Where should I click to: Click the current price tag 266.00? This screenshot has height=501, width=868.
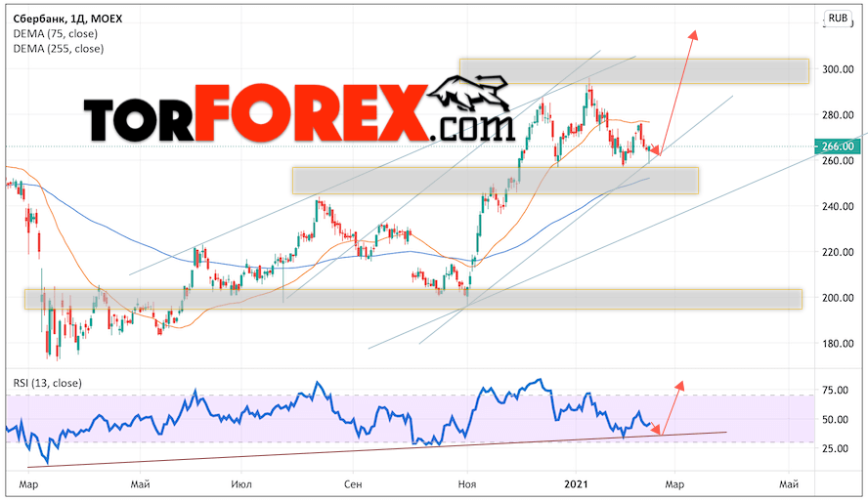tap(838, 146)
